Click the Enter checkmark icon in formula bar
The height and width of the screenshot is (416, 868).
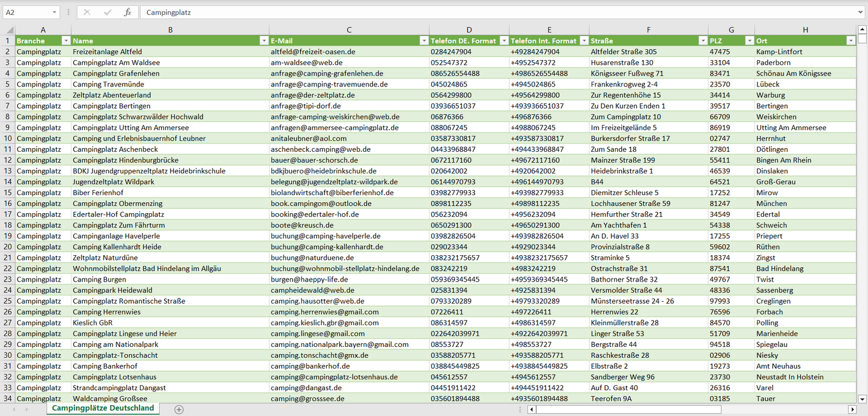(x=108, y=12)
